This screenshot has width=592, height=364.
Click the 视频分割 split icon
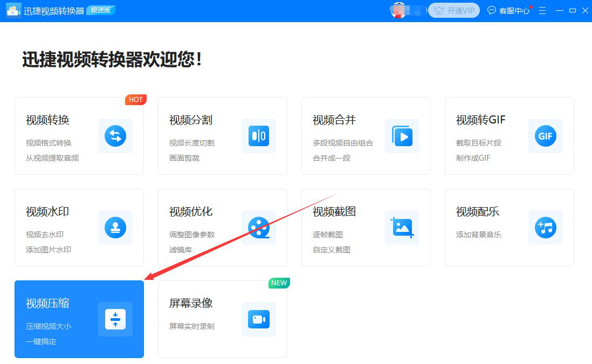pyautogui.click(x=259, y=136)
